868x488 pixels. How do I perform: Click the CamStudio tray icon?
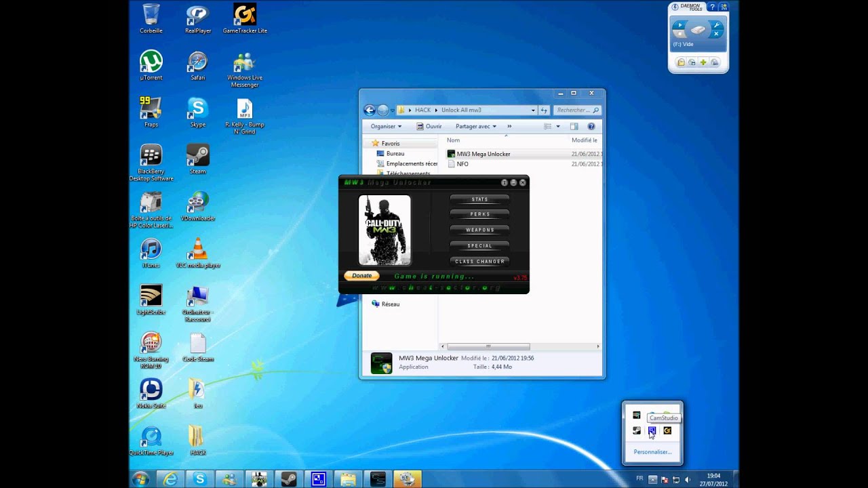[x=652, y=430]
